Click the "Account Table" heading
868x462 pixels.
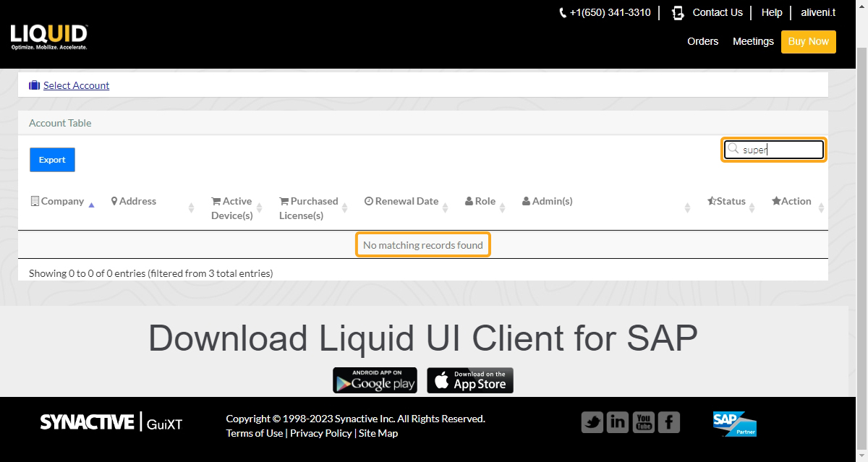click(60, 123)
